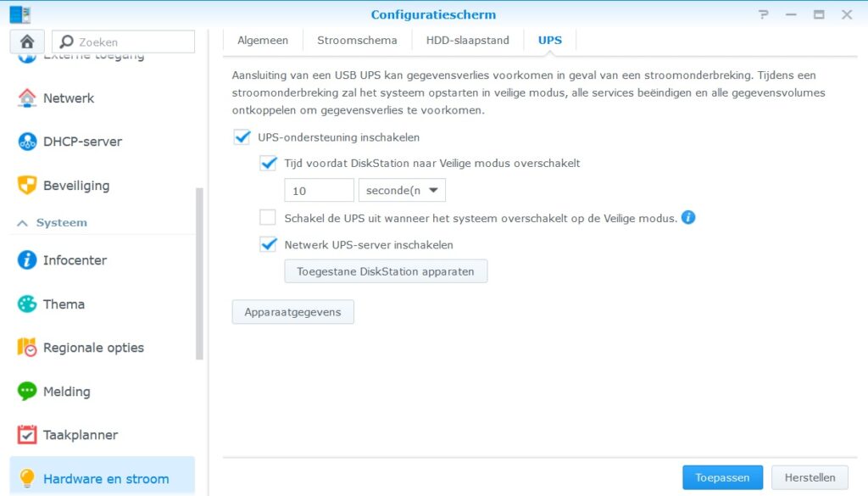Open the seconde(n) time unit dropdown

pos(403,191)
